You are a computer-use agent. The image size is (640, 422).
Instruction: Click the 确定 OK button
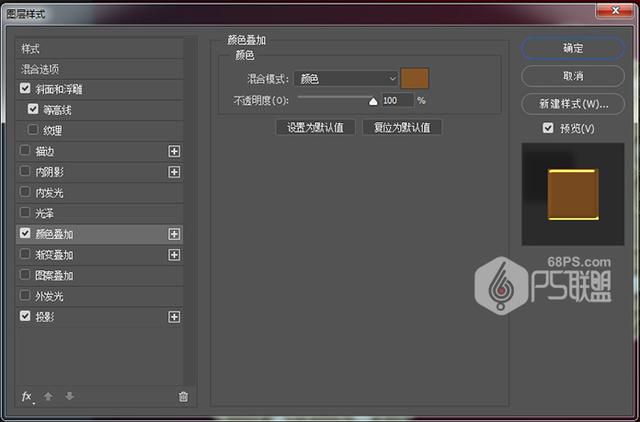tap(573, 48)
